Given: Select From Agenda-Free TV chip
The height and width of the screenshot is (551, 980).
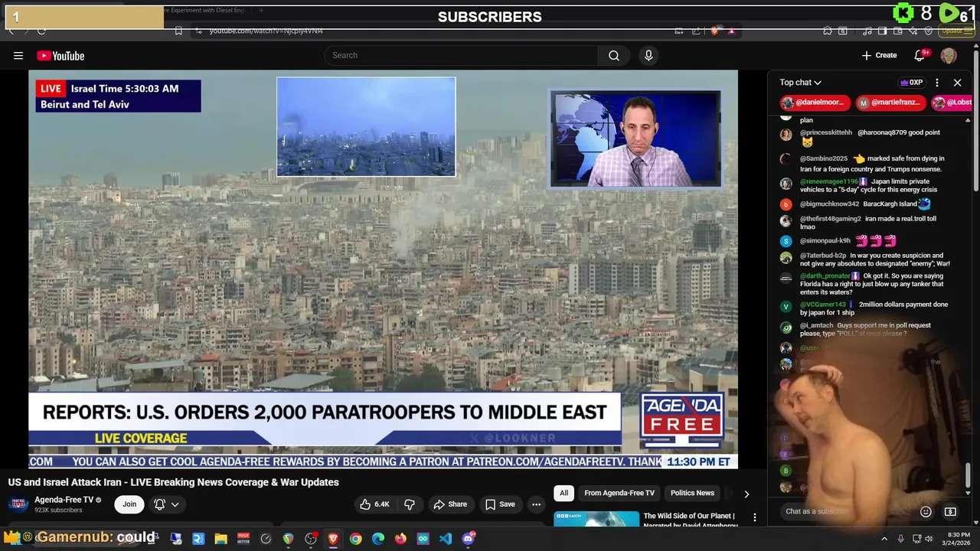Looking at the screenshot, I should [619, 493].
